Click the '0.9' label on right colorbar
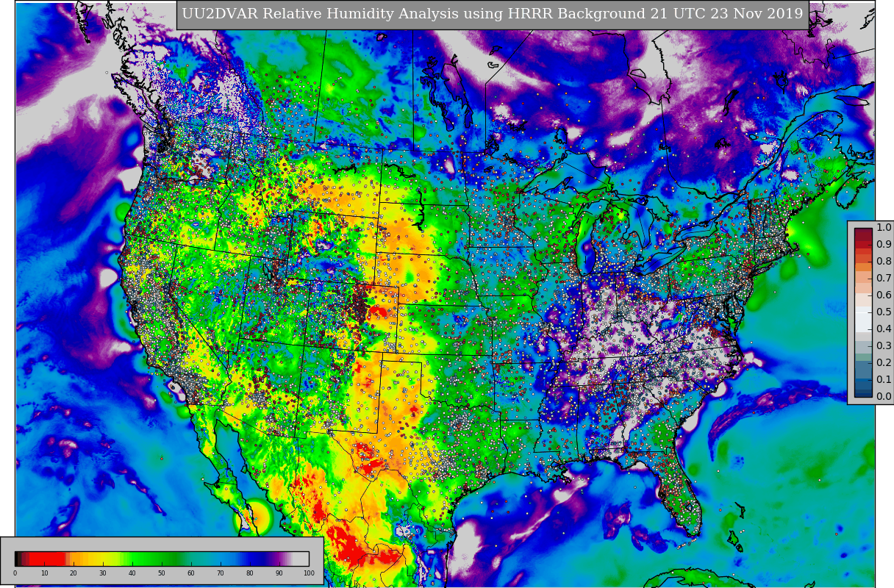Screen dimensions: 894x588 point(884,244)
